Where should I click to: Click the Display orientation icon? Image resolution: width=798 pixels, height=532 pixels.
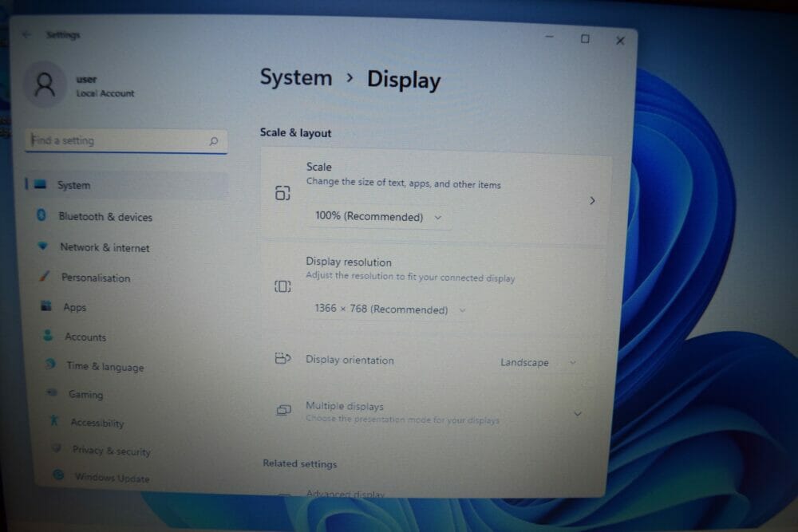click(282, 359)
